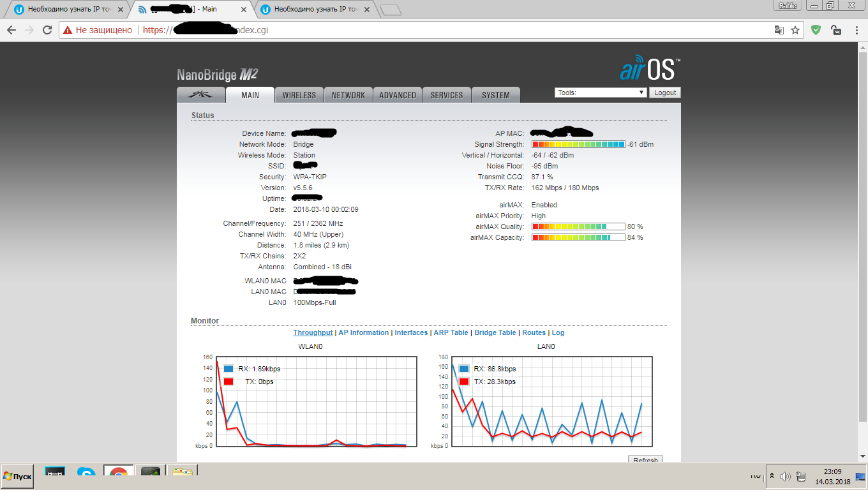Expand hidden system tray icons
868x490 pixels.
[x=772, y=477]
